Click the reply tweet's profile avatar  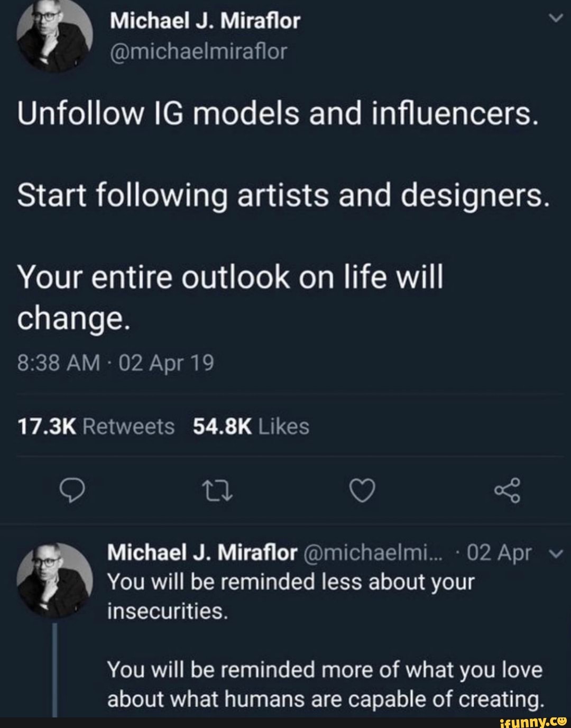54,580
